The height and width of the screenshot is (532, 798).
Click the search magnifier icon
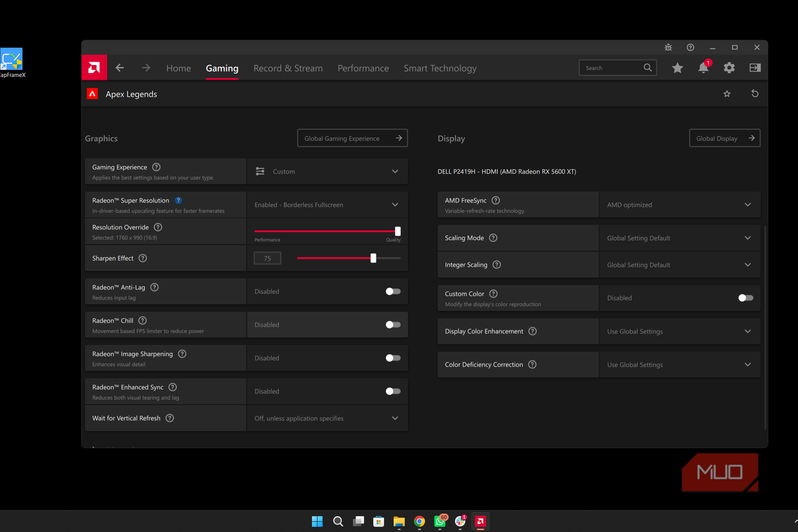pyautogui.click(x=647, y=68)
